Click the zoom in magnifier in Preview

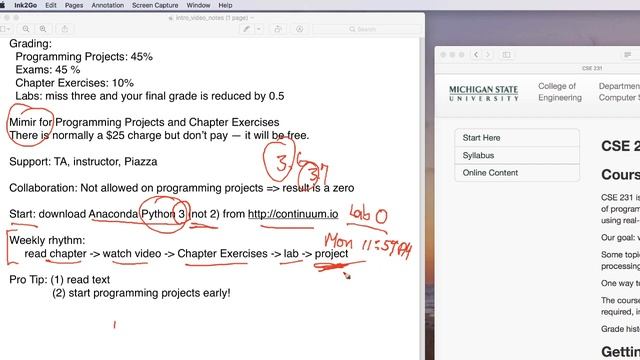coord(43,29)
